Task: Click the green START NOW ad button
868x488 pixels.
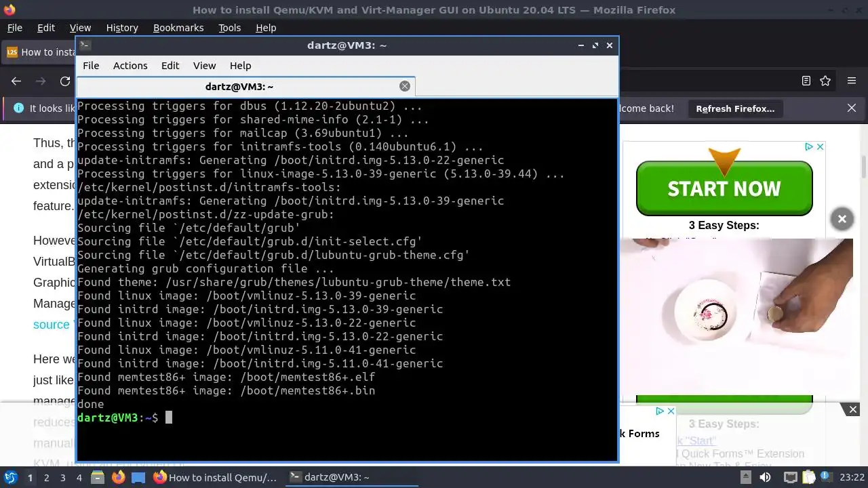Action: point(724,188)
